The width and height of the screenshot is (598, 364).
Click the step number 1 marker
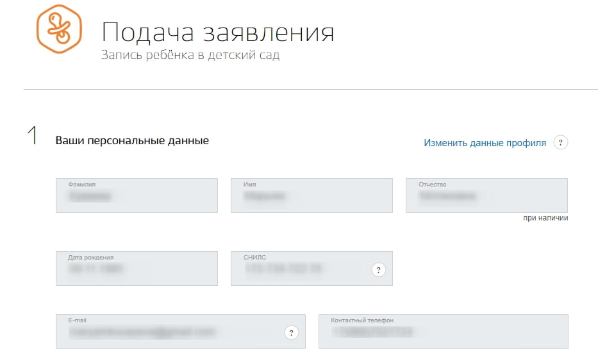pyautogui.click(x=32, y=136)
